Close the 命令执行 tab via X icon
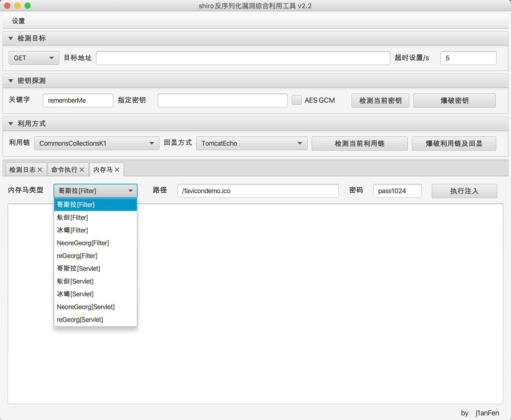 coord(82,170)
